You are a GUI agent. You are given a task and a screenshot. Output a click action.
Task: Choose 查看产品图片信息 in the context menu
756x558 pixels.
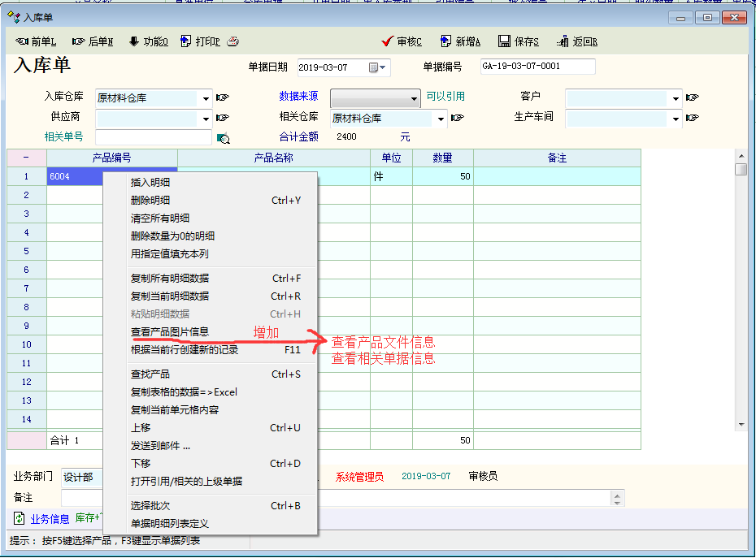(170, 331)
